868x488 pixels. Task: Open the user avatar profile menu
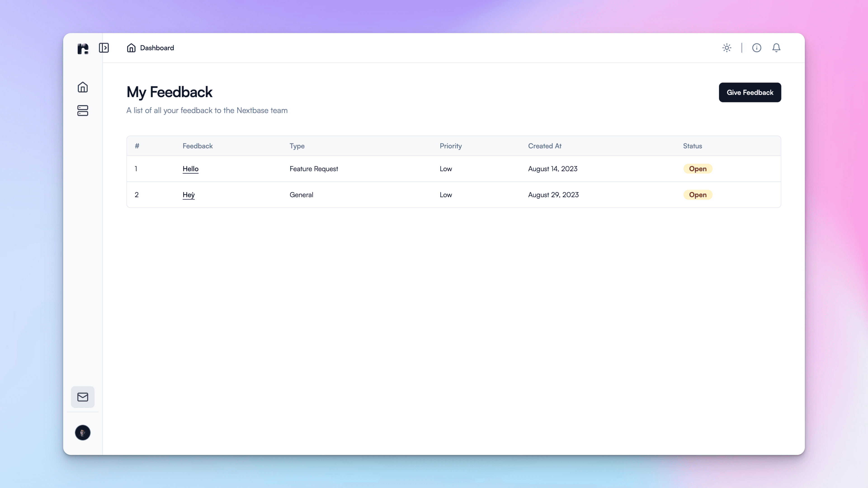[x=83, y=432]
